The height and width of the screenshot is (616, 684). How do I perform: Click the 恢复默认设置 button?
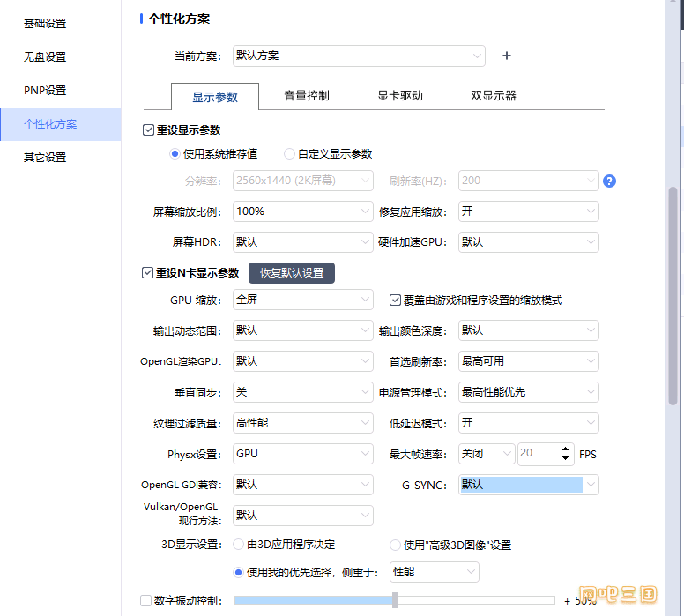292,273
